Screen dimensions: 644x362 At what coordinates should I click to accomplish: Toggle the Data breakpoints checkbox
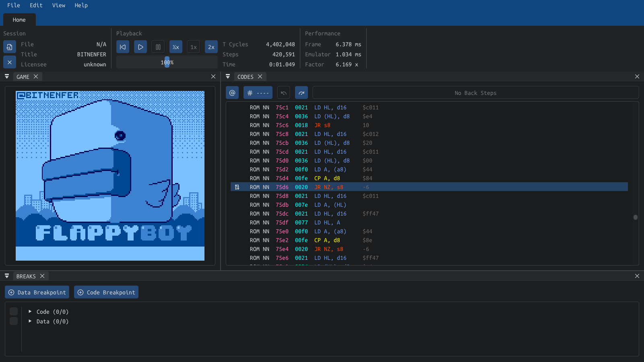[x=14, y=321]
